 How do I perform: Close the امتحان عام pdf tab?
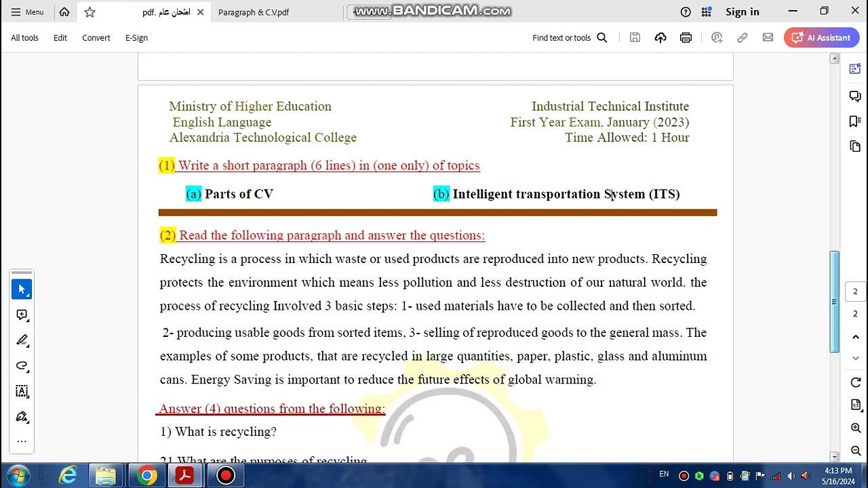[x=200, y=12]
